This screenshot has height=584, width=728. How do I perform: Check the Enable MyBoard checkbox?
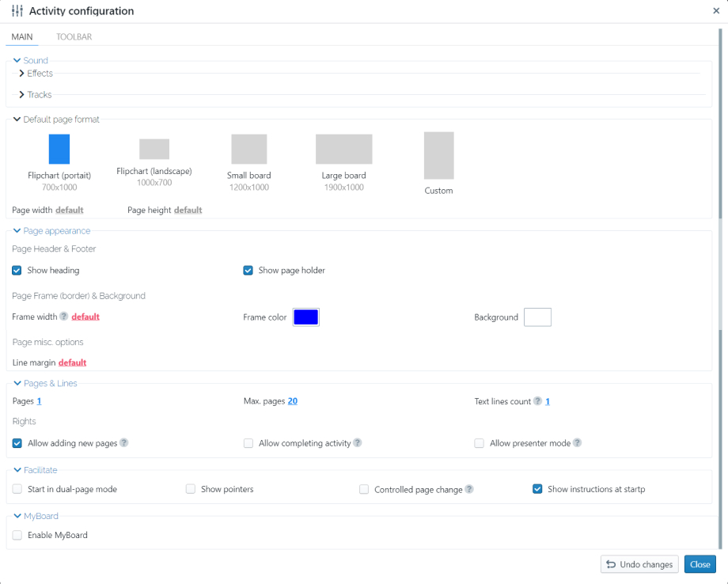17,535
